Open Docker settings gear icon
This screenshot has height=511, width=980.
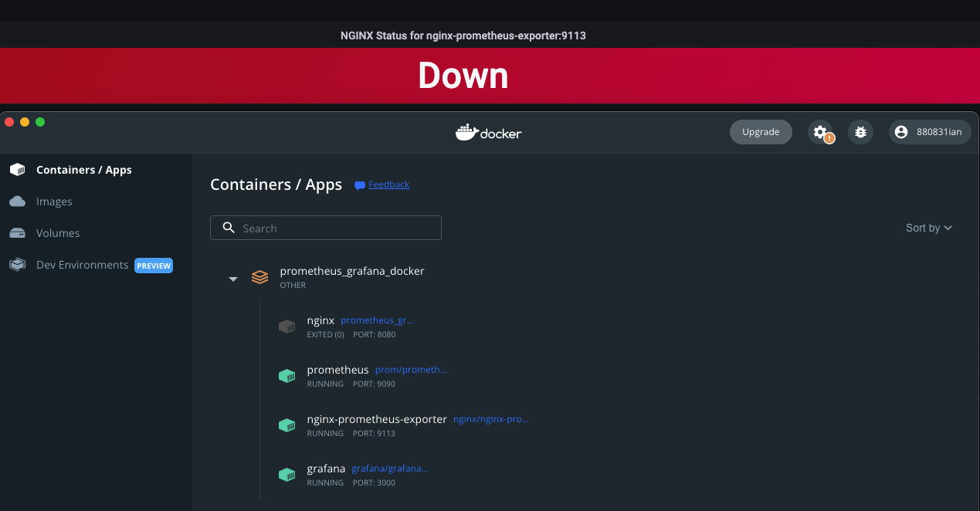pyautogui.click(x=820, y=132)
